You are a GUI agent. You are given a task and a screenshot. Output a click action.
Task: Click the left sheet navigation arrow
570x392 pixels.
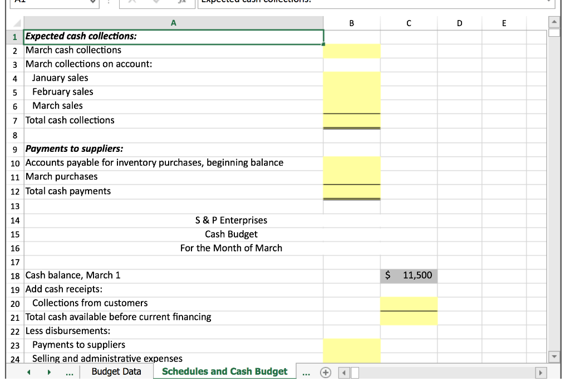[x=29, y=372]
